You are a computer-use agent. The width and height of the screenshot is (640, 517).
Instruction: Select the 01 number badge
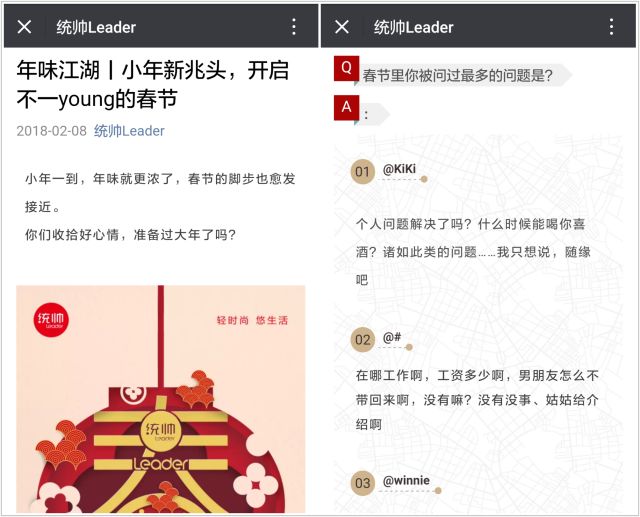[362, 172]
